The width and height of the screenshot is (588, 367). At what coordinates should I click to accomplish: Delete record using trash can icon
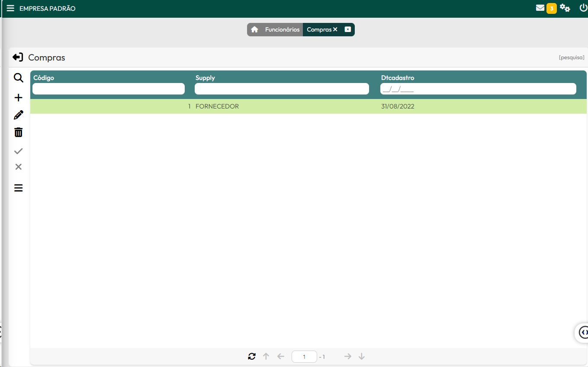click(x=18, y=132)
